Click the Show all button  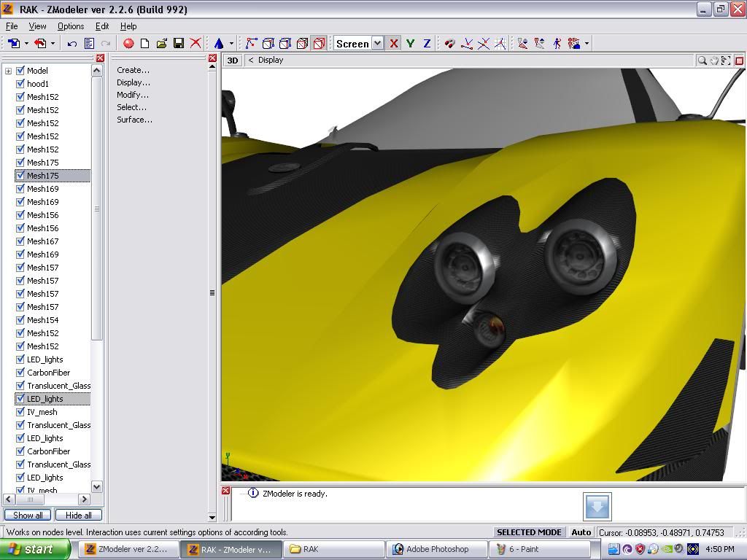(28, 516)
